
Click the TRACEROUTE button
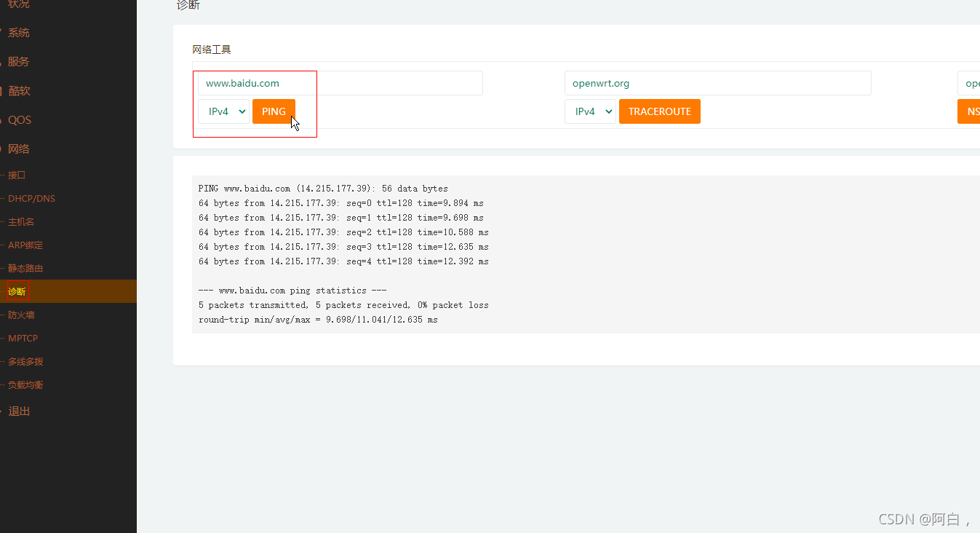660,111
